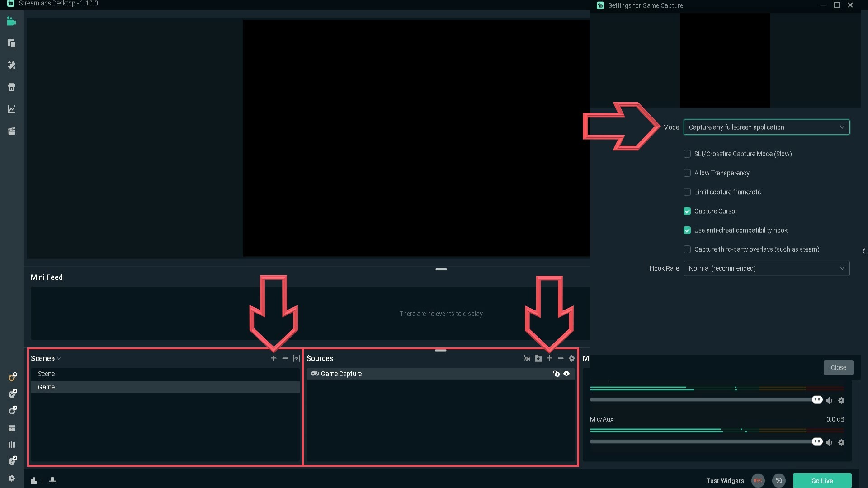Open settings gear for upper mixer audio source

coord(841,400)
